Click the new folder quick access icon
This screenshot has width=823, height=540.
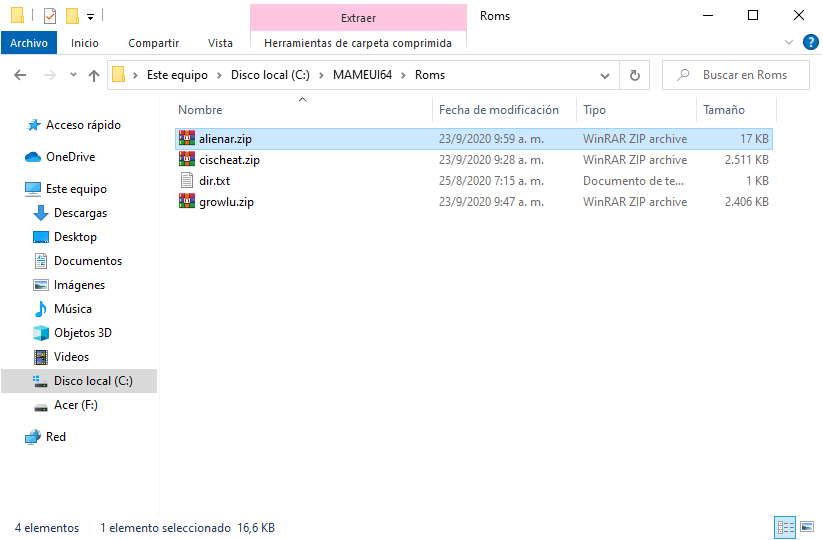(72, 16)
